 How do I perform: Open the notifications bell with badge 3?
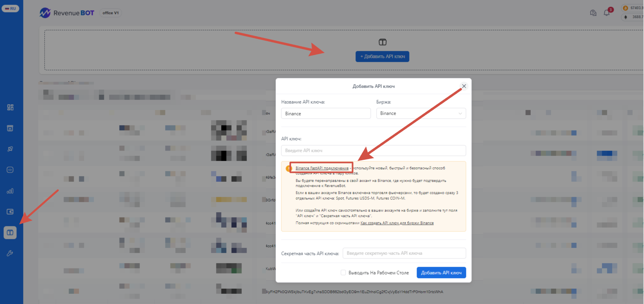pyautogui.click(x=607, y=12)
